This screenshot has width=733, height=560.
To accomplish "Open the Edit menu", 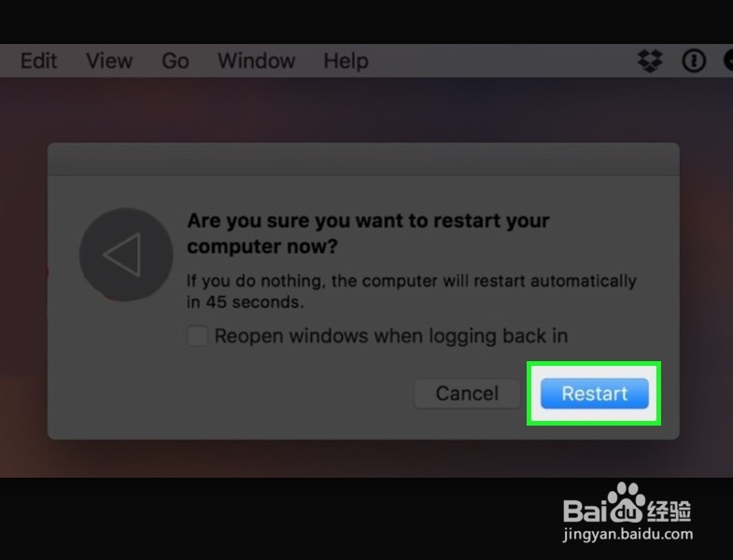I will [38, 61].
